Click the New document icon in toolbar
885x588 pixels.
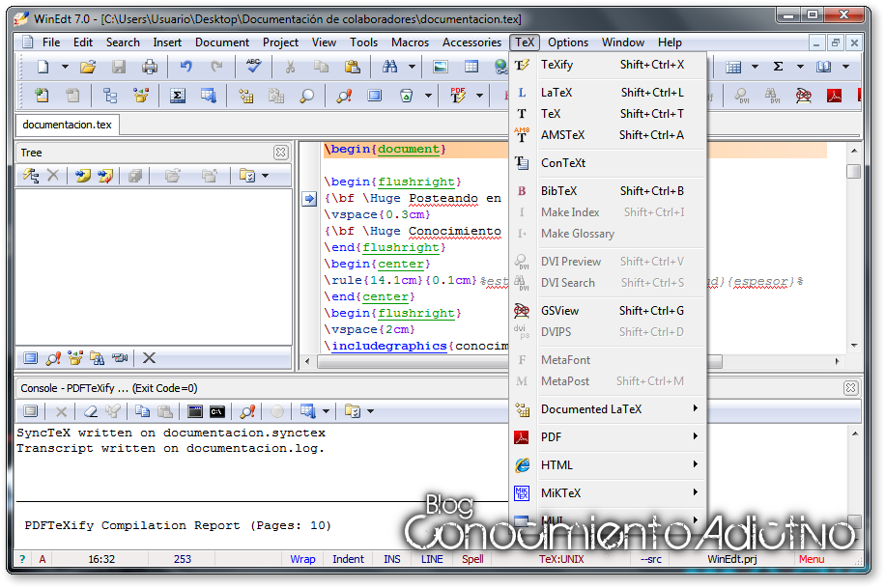43,67
